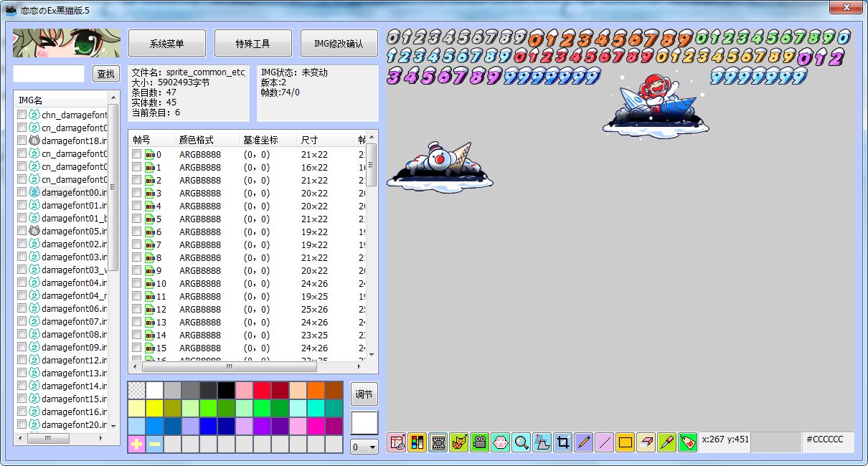Click the 查找 search button

tap(106, 74)
